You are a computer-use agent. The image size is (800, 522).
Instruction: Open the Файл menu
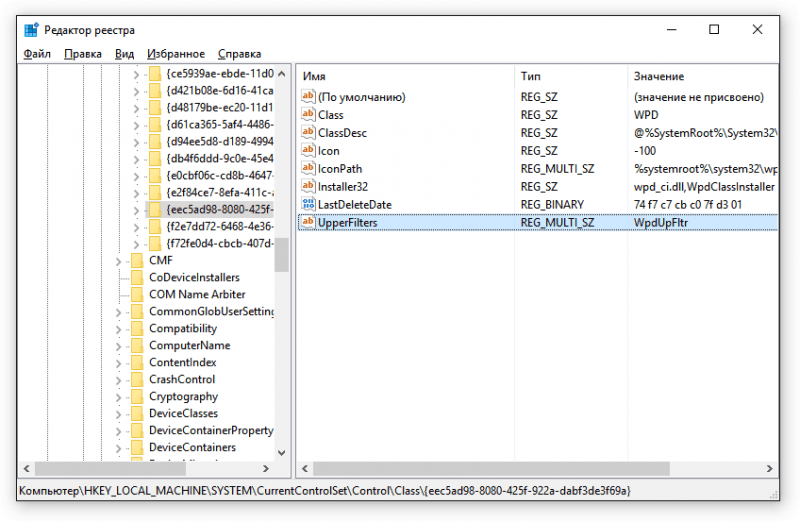37,54
